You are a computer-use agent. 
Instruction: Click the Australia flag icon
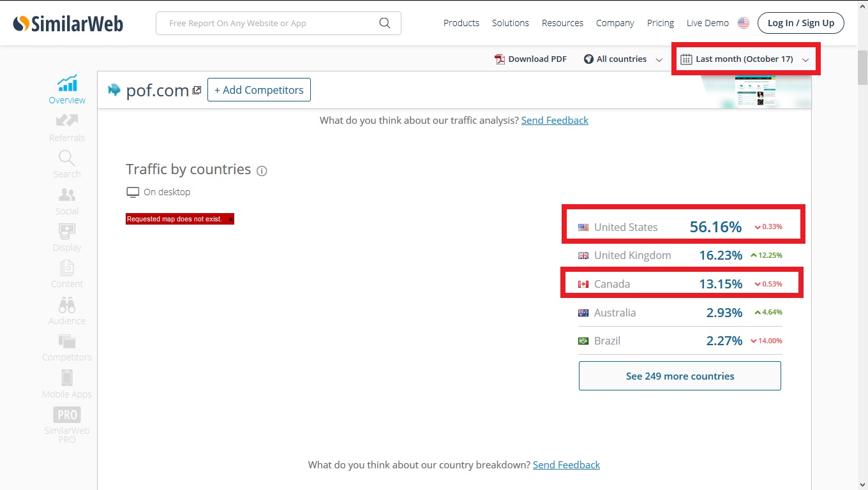pyautogui.click(x=583, y=313)
